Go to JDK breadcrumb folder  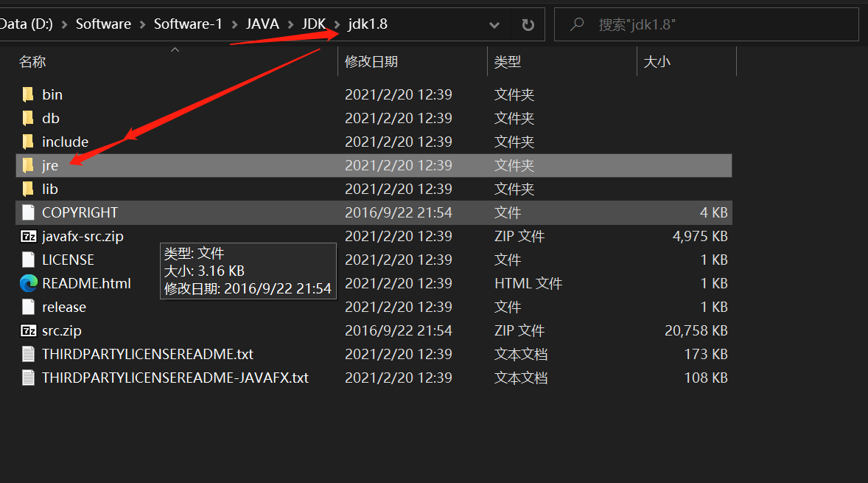(314, 24)
